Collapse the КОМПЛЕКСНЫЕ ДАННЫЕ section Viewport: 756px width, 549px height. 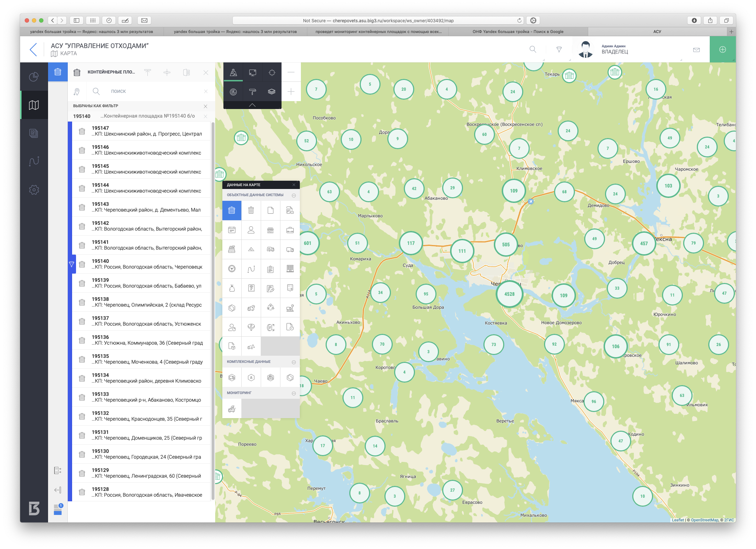[x=294, y=362]
